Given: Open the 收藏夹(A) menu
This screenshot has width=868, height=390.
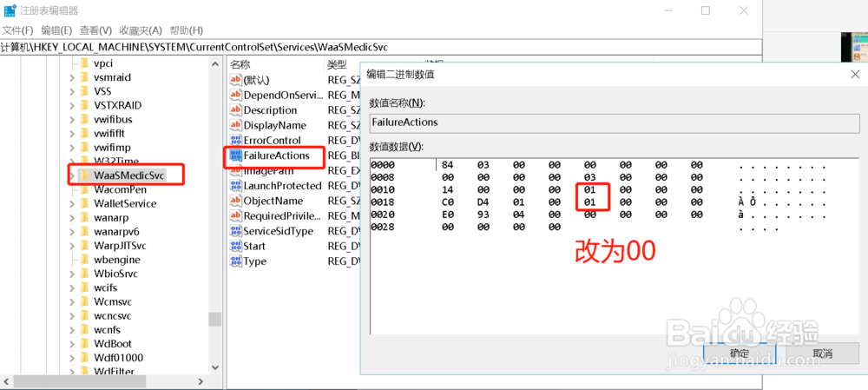Looking at the screenshot, I should coord(141,30).
